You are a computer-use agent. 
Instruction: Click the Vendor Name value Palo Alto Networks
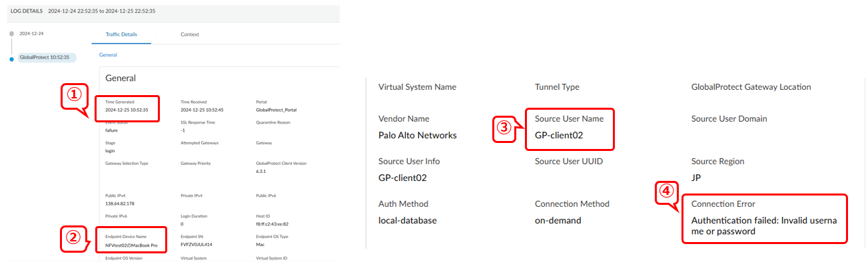click(418, 135)
